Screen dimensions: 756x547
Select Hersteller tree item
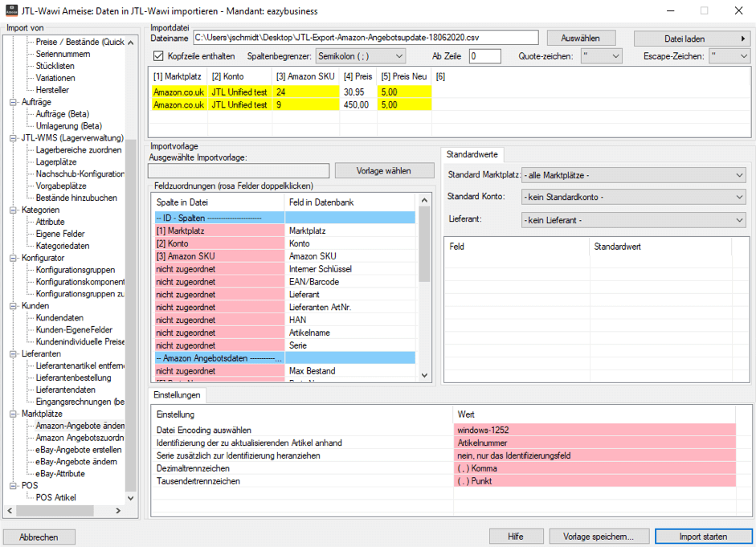pos(52,90)
